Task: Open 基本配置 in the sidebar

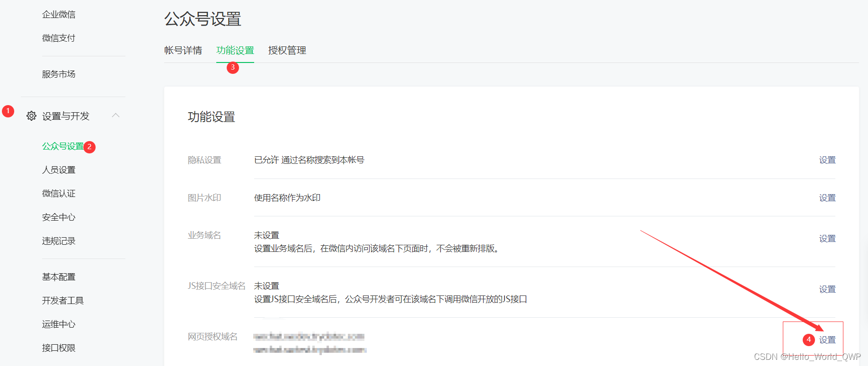Action: pyautogui.click(x=59, y=277)
